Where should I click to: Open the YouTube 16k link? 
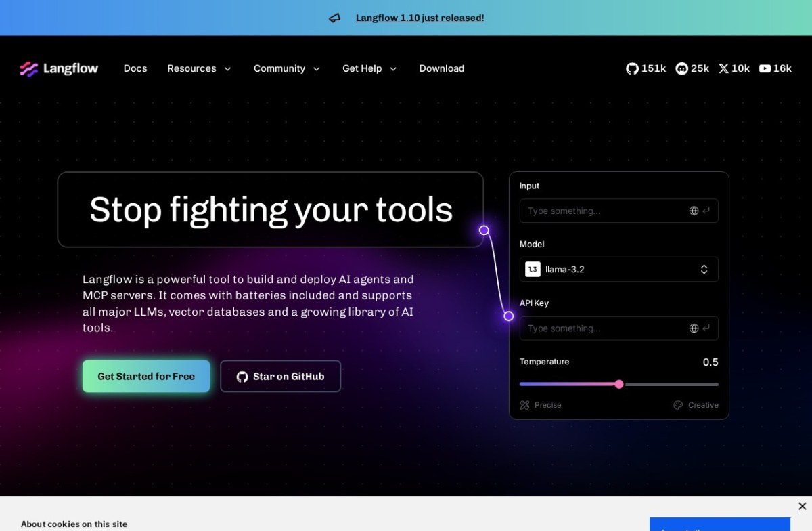(775, 68)
